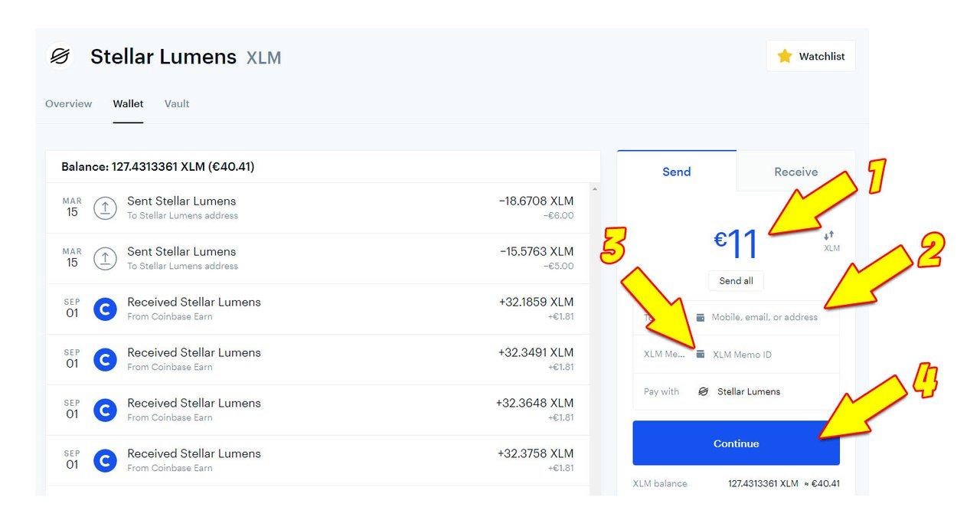Click the Stellar Lumens XLM page title
Screen dimensions: 980x530
(x=185, y=57)
